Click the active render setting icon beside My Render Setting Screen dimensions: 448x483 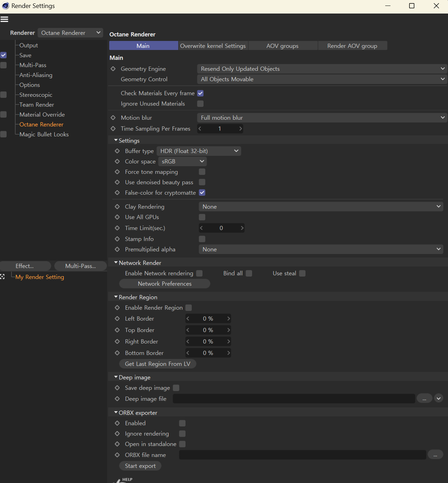point(2,277)
